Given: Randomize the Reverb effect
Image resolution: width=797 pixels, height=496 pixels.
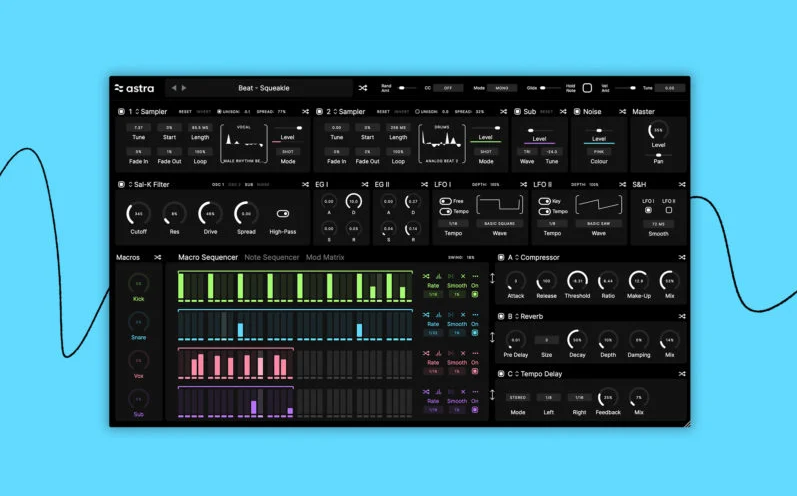Looking at the screenshot, I should tap(682, 316).
